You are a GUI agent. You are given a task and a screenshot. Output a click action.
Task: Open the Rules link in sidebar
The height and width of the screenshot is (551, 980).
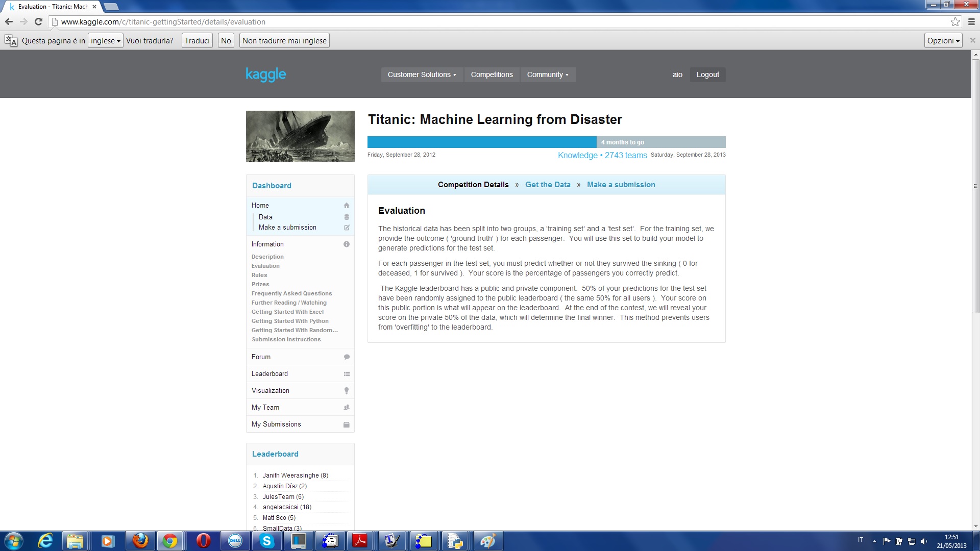[x=259, y=275]
